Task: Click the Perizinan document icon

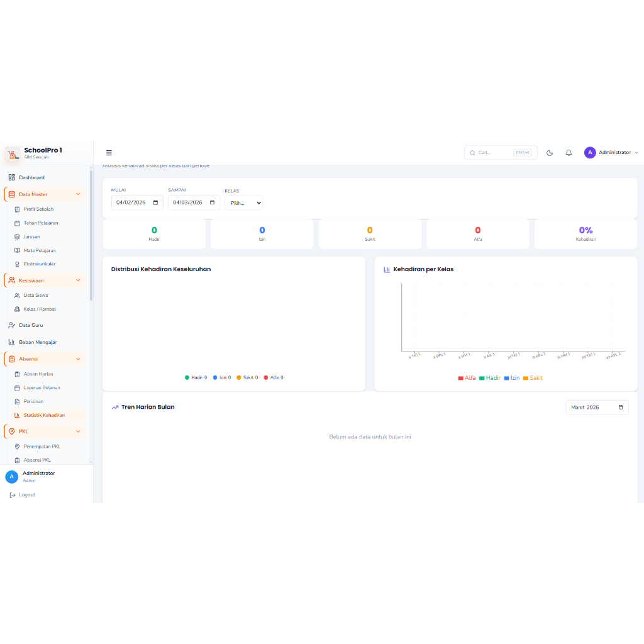Action: tap(17, 402)
